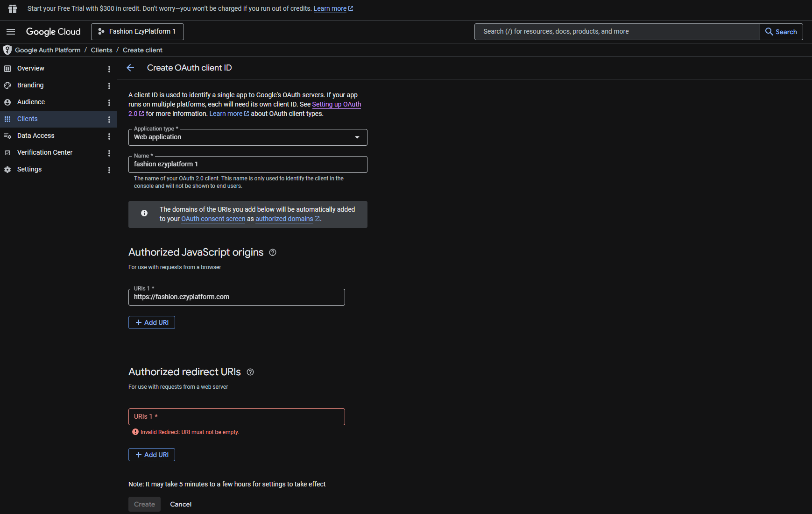Open three-dot menu for Settings
Screen dimensions: 812x514
pyautogui.click(x=109, y=170)
